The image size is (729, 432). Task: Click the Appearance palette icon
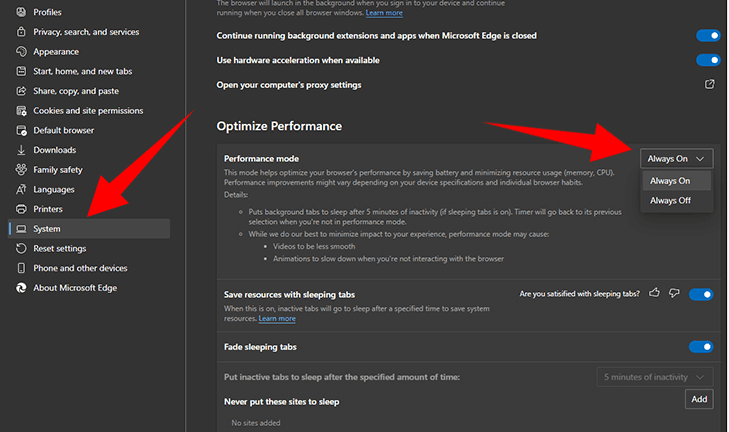[21, 51]
